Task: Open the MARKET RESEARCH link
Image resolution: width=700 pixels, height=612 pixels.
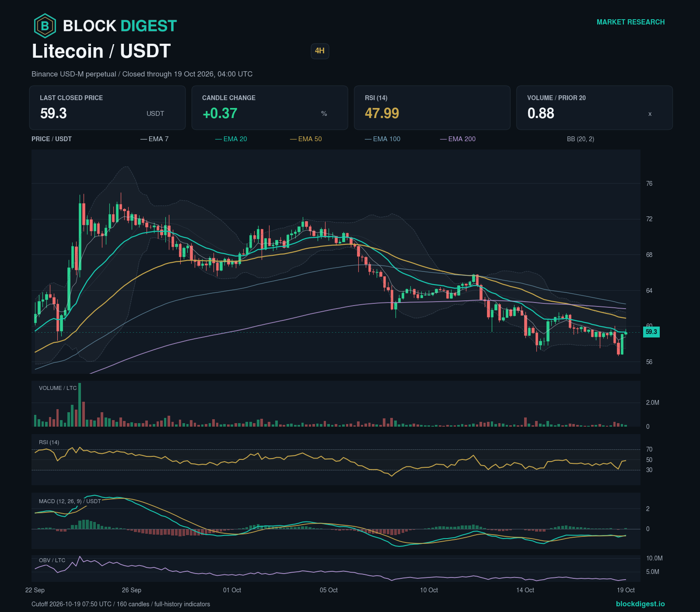Action: 630,22
